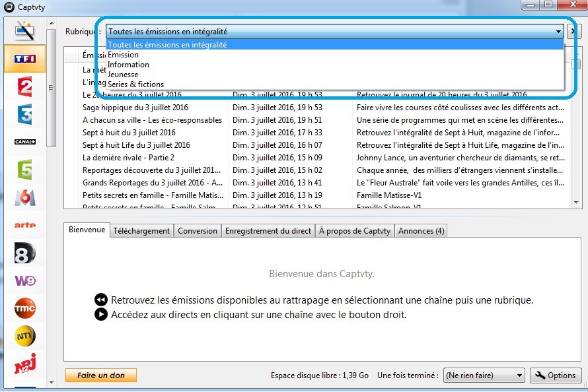Open the NT1 channel icon

click(24, 336)
